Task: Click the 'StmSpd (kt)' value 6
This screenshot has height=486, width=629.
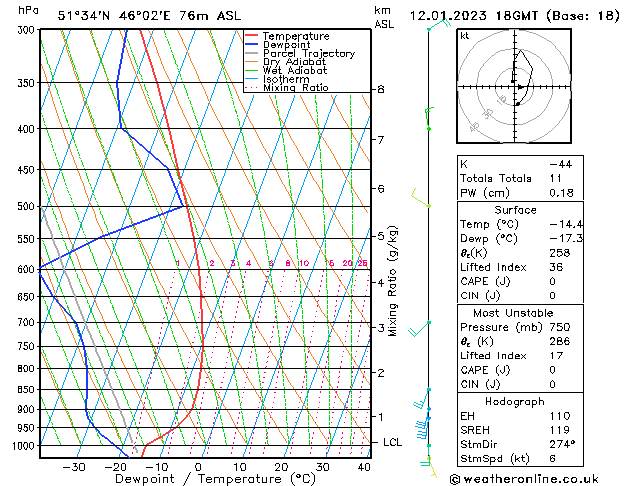Action: pos(552,458)
